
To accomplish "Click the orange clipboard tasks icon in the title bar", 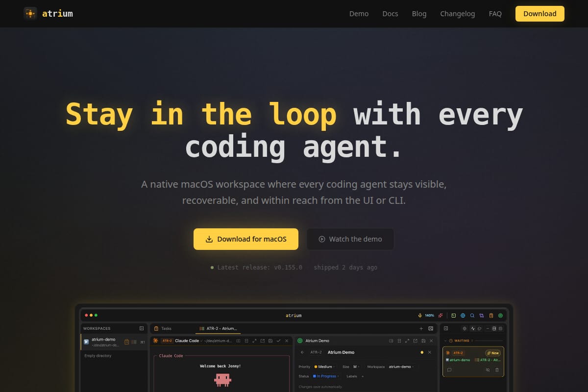I will click(x=491, y=316).
